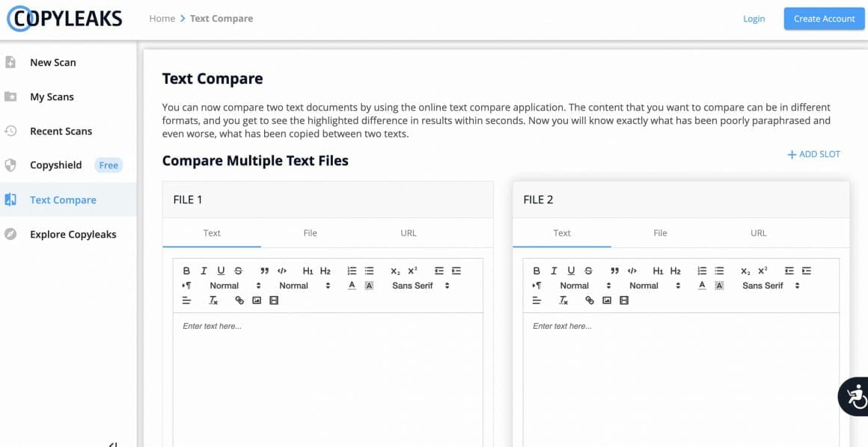Screen dimensions: 868x447
Task: Toggle Strikethrough in File 2 editor
Action: coord(588,271)
